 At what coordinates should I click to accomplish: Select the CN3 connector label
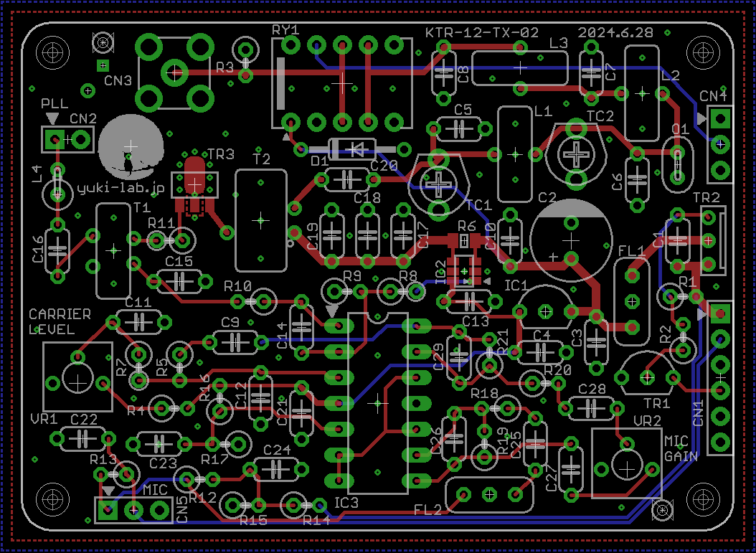[118, 80]
